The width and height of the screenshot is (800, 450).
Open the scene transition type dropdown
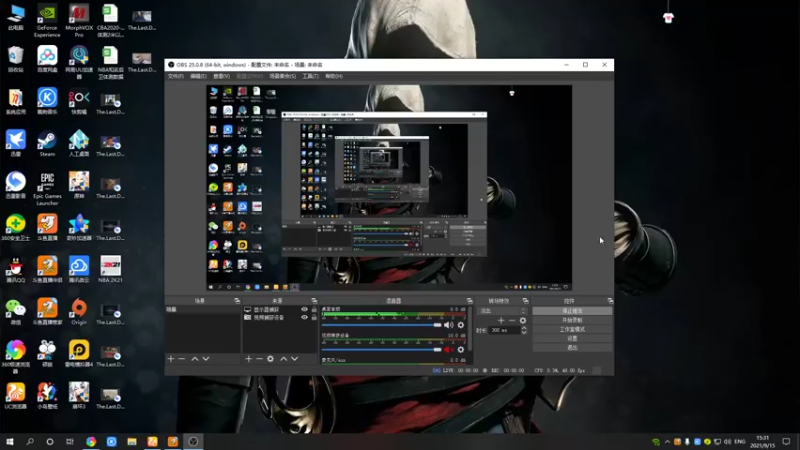pos(501,311)
